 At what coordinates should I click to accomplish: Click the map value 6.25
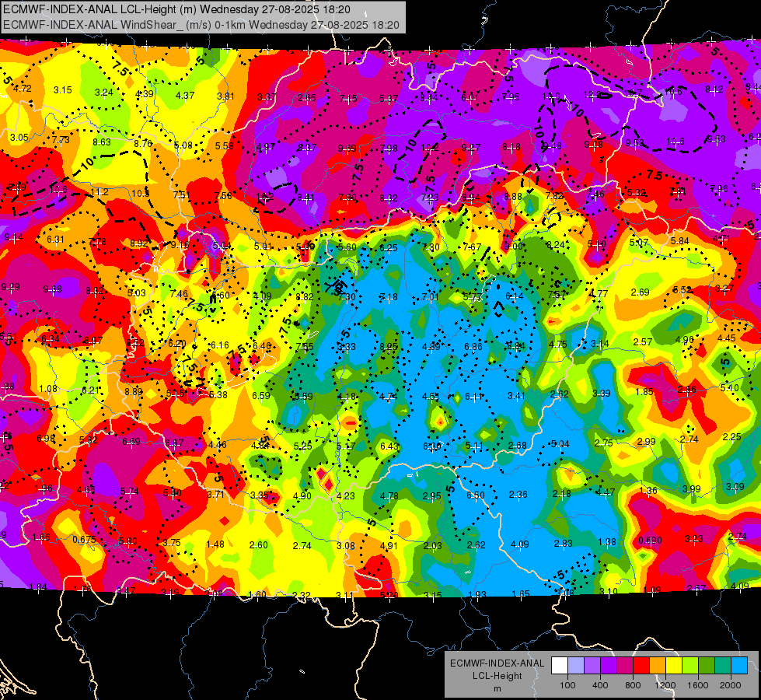(x=388, y=248)
